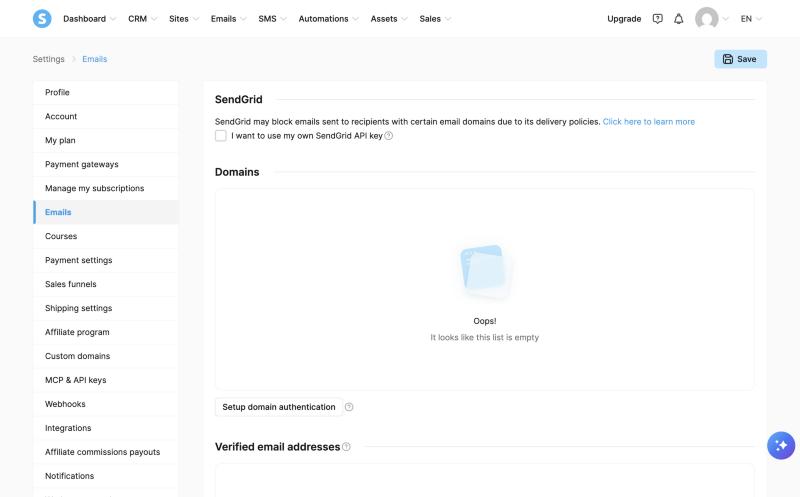Viewport: 800px width, 497px height.
Task: Go to Affiliate program settings
Action: click(106, 332)
